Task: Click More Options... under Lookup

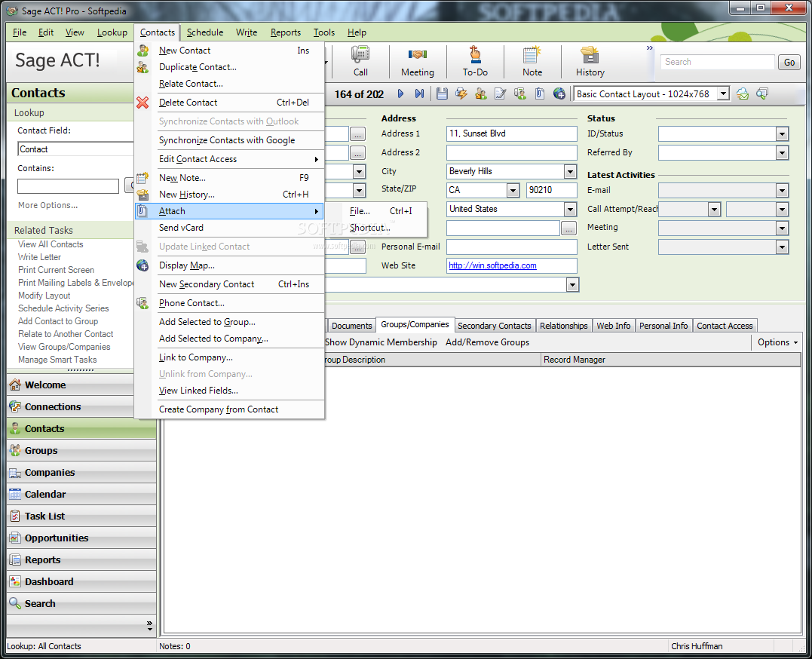Action: point(47,205)
